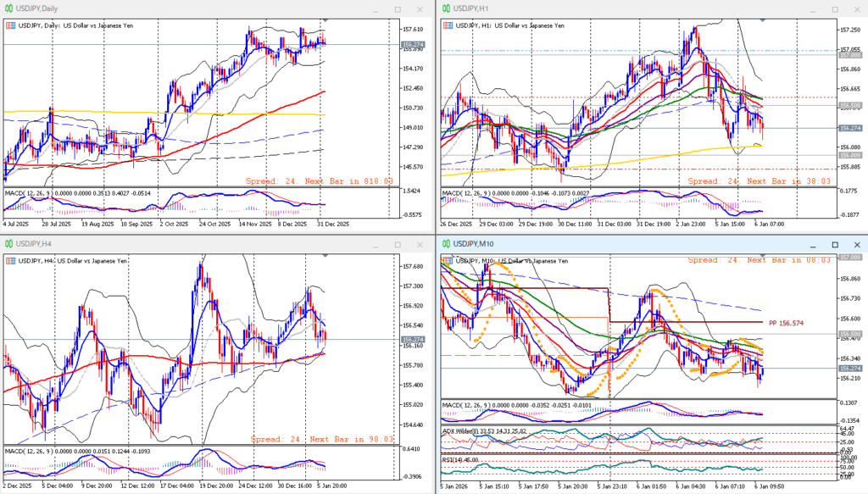
Task: Click the USDJPY,H1 window title icon
Action: [445, 8]
